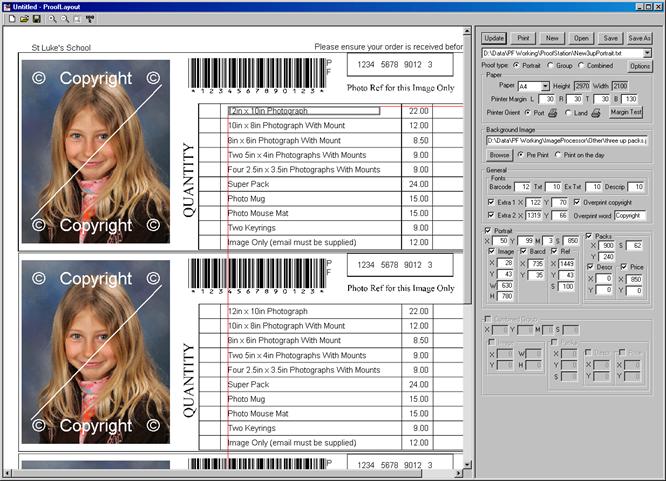Screen dimensions: 666x481
Task: Click the Margin Test button
Action: point(626,113)
